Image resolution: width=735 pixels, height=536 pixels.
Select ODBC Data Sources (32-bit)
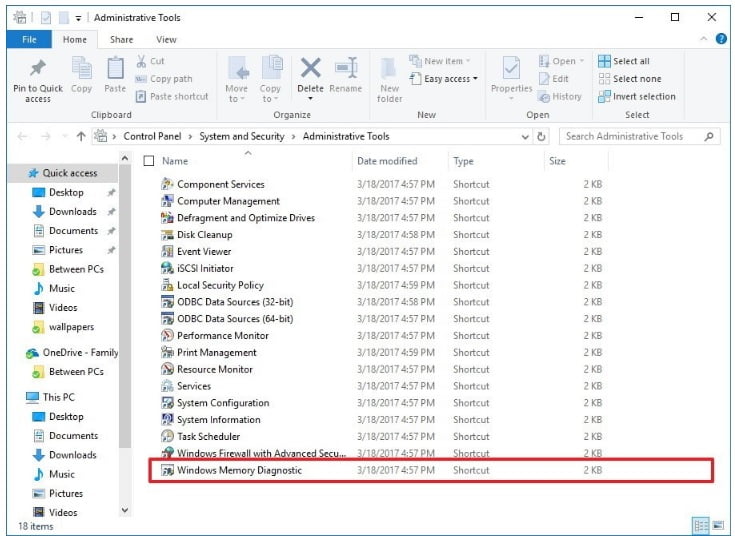[x=382, y=302]
